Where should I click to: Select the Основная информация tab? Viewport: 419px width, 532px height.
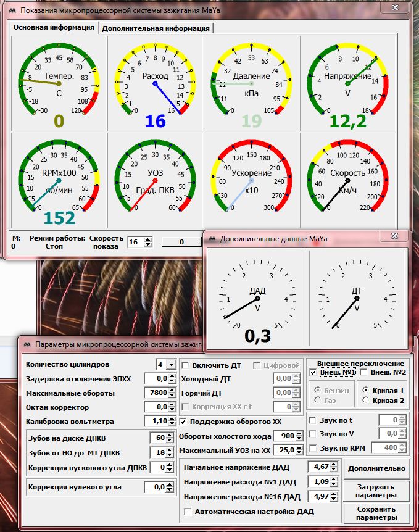pos(54,27)
